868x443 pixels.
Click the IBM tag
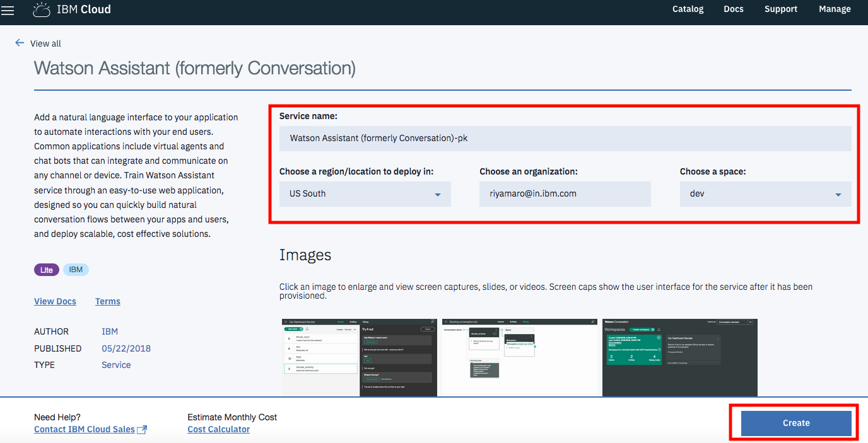coord(76,270)
